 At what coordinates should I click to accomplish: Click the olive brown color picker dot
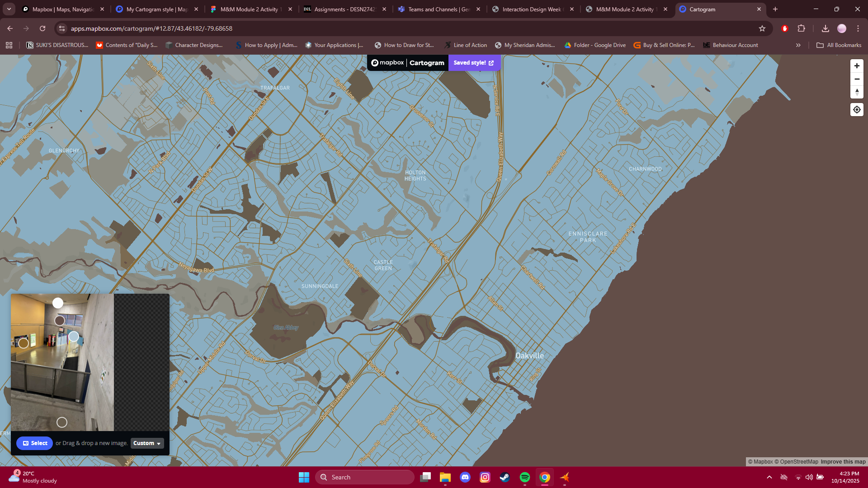pos(24,343)
